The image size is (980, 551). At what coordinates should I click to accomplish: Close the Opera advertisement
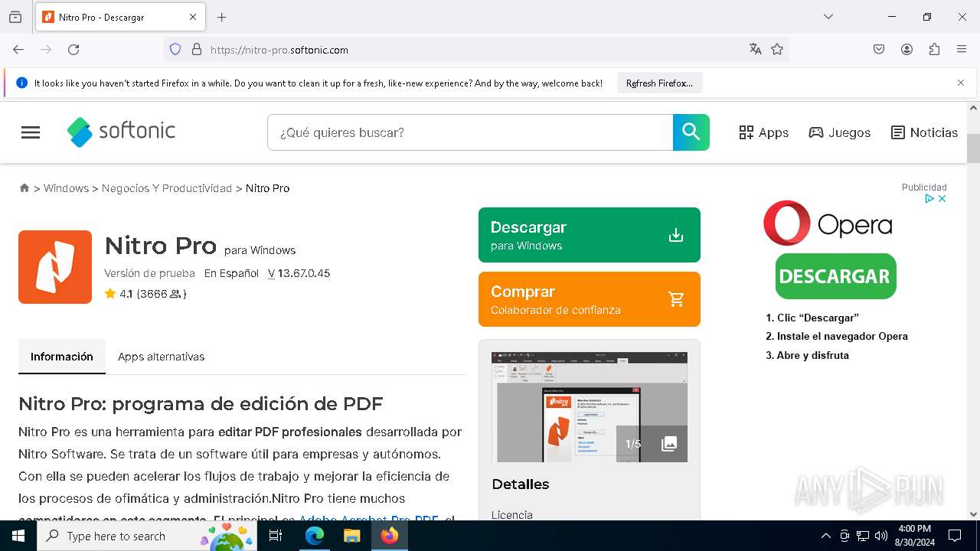[942, 198]
